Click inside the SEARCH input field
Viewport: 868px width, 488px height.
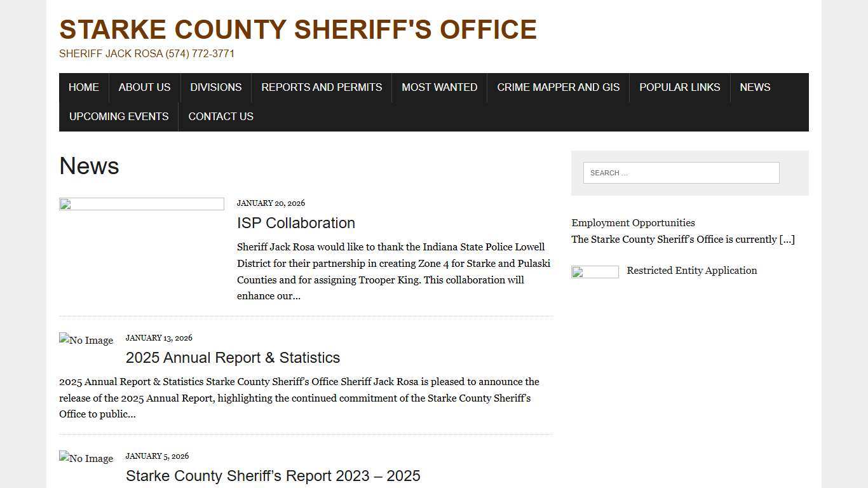[681, 172]
